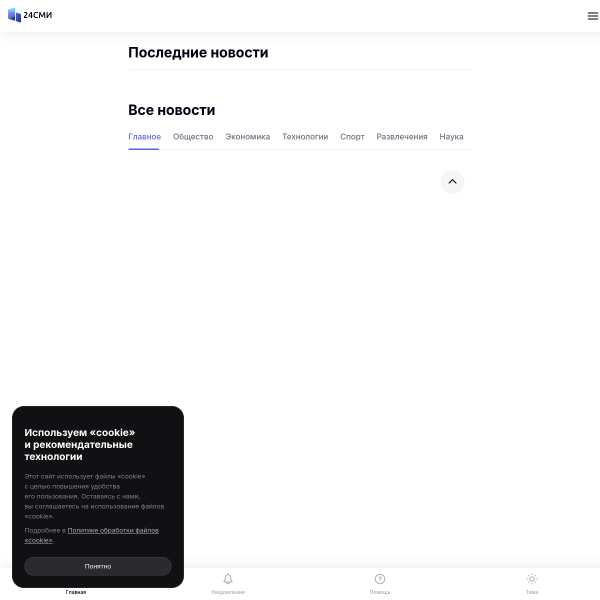Accept cookies with the Понятно button
600x600 pixels.
[x=98, y=566]
